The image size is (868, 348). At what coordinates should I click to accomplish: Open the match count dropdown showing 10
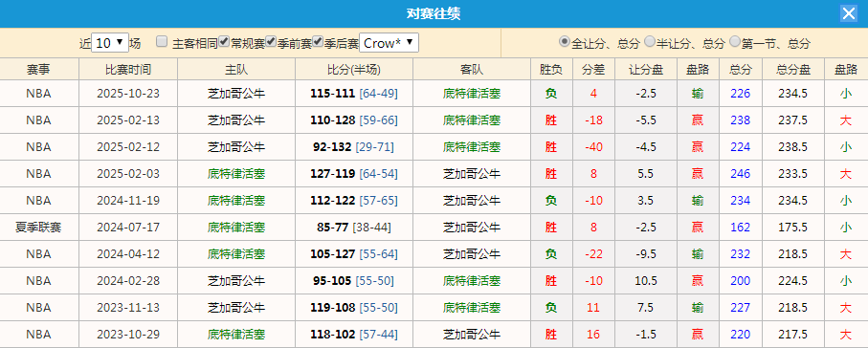(x=110, y=43)
